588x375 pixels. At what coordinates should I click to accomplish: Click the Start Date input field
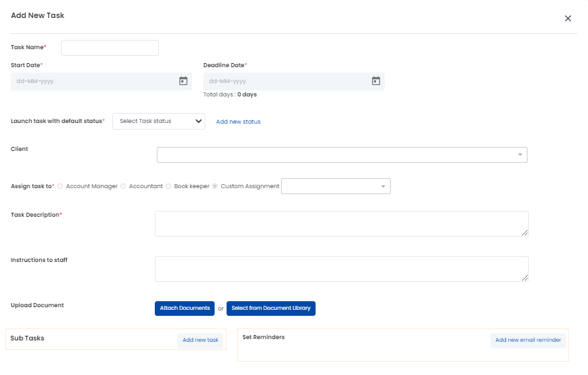point(101,81)
